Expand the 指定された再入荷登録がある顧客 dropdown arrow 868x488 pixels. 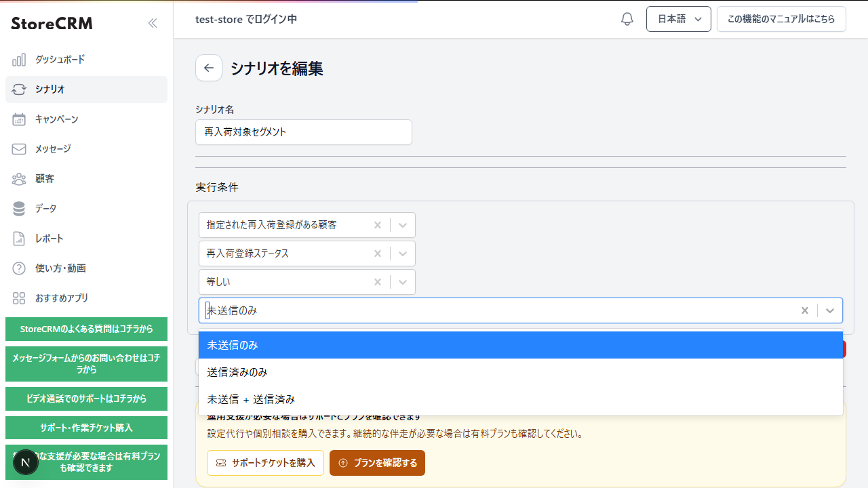point(403,225)
